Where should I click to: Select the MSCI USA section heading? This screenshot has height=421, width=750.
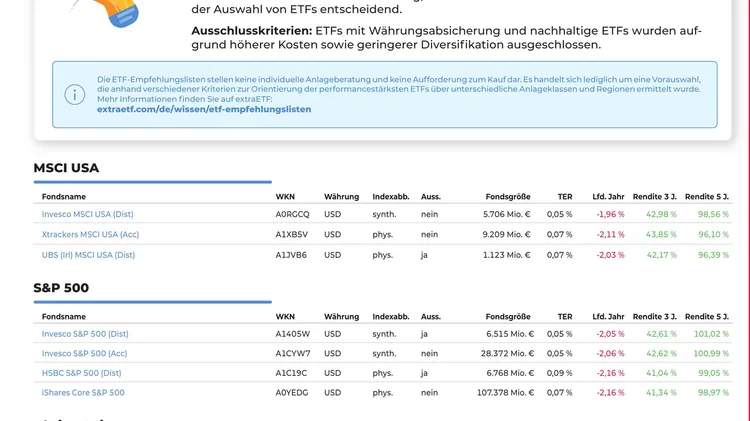pos(66,168)
